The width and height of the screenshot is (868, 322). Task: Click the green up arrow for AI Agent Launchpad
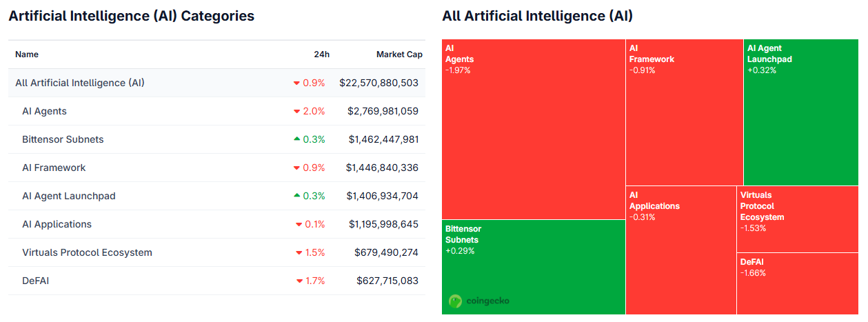tap(296, 196)
